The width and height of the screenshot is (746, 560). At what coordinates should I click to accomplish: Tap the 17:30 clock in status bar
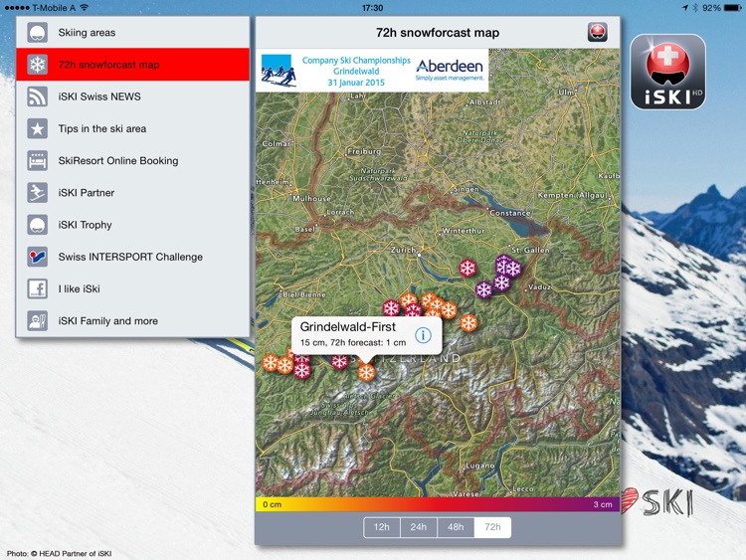pos(373,8)
